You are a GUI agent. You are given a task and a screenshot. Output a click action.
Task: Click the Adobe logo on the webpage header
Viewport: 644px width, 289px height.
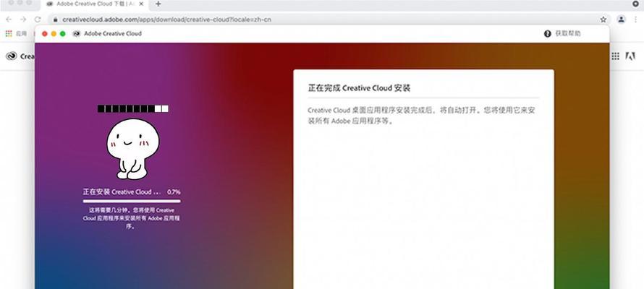630,56
